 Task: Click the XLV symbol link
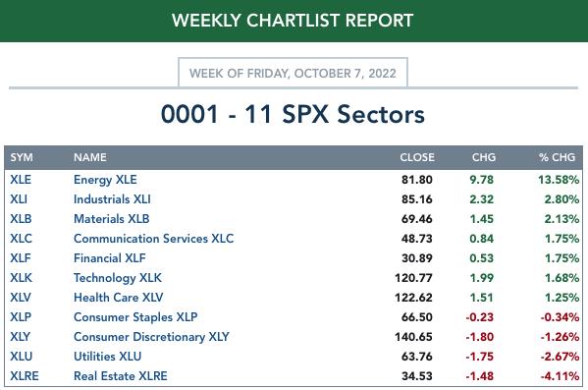pos(21,298)
